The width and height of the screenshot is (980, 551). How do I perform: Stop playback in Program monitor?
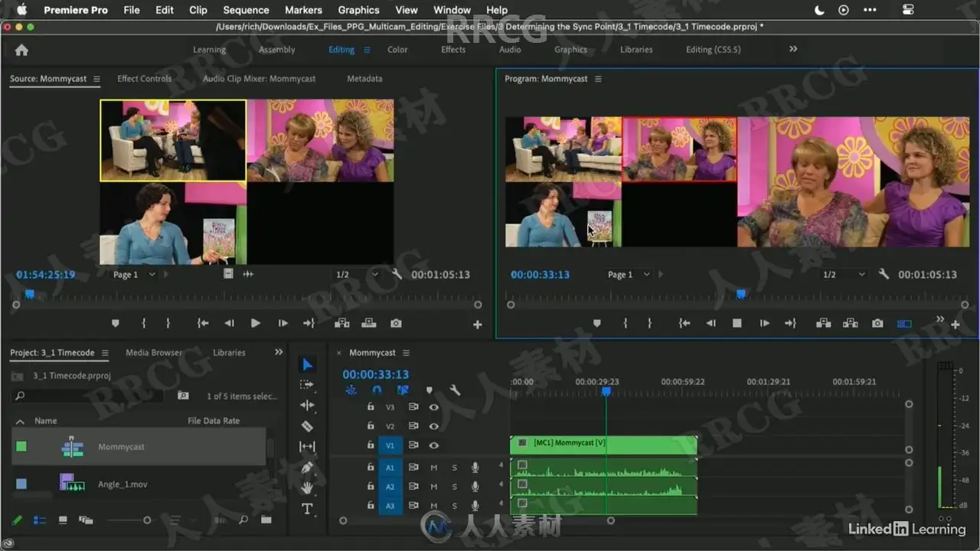tap(737, 324)
